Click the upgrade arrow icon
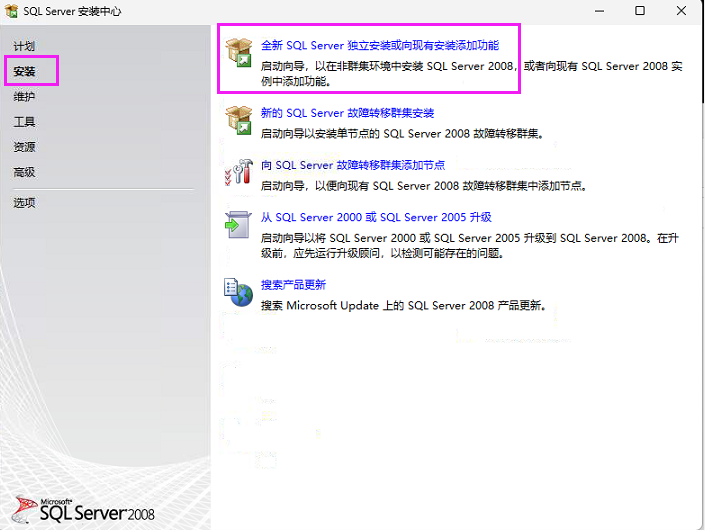 (x=238, y=225)
